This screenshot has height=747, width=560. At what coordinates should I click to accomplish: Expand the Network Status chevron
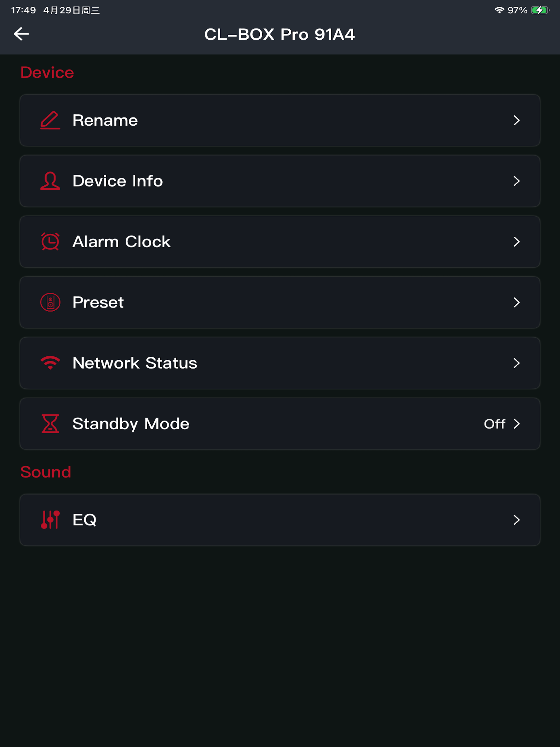tap(517, 363)
